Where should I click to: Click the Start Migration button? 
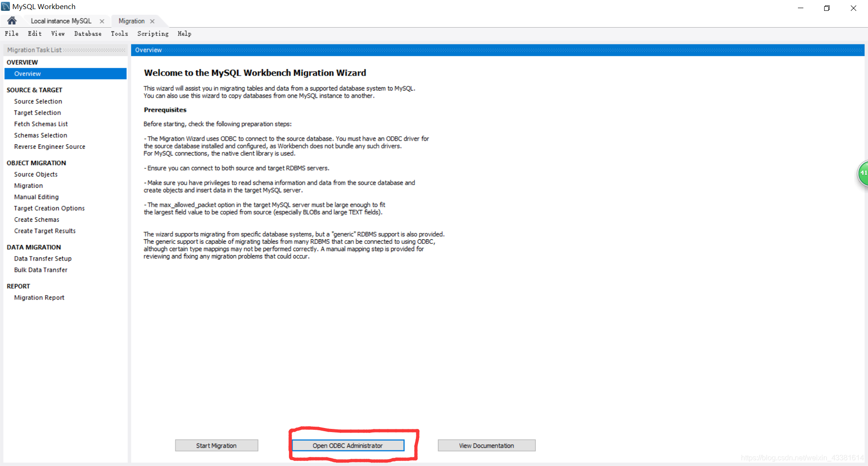[217, 446]
